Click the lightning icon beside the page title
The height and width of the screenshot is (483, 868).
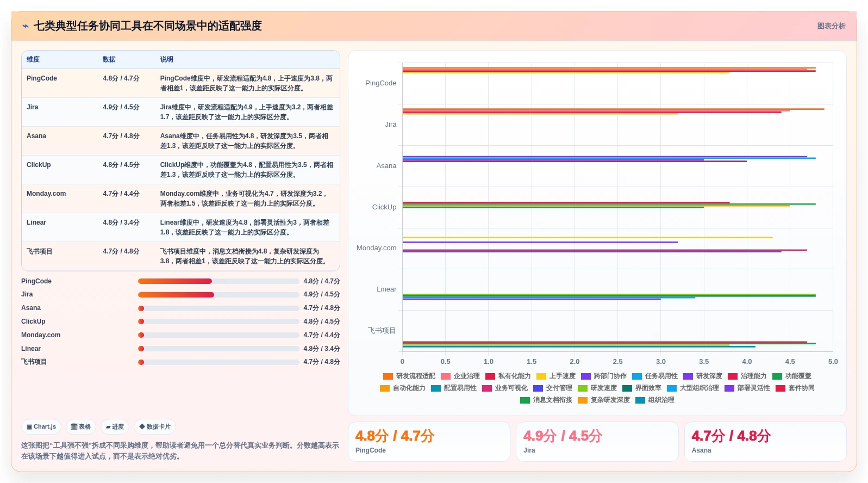click(x=26, y=26)
